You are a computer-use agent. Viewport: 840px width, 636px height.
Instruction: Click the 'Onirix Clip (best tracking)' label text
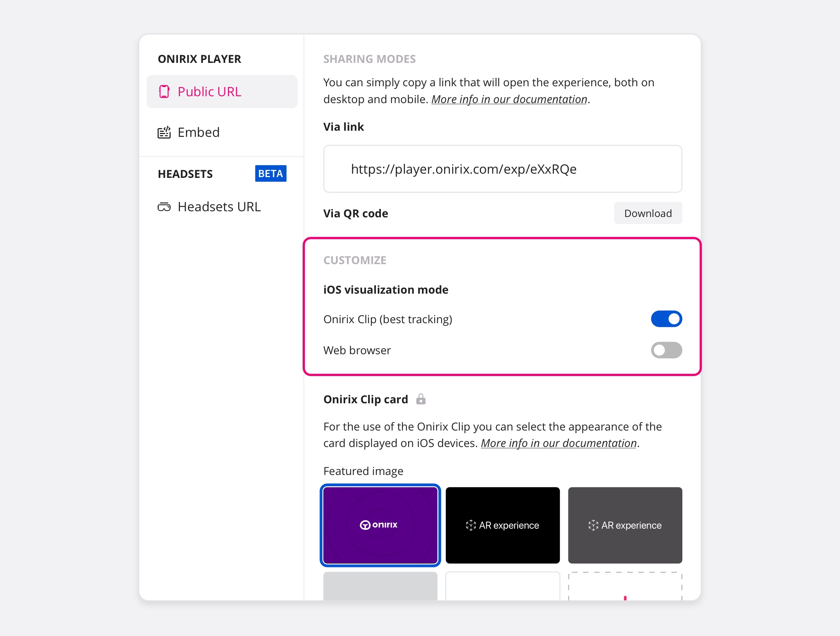coord(388,319)
